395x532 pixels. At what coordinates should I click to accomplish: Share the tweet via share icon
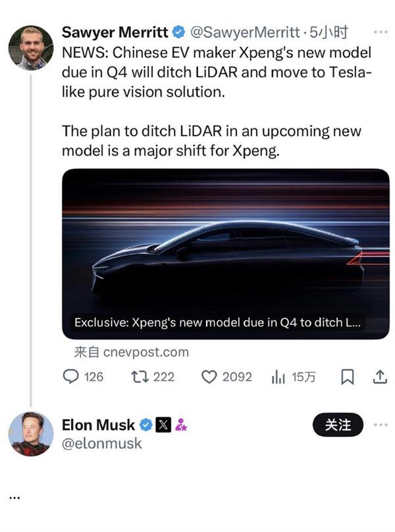click(x=380, y=376)
